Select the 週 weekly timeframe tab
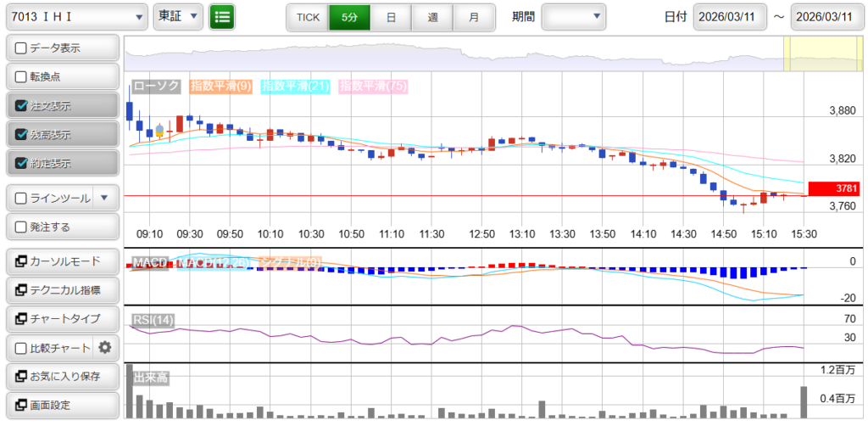 click(x=432, y=17)
